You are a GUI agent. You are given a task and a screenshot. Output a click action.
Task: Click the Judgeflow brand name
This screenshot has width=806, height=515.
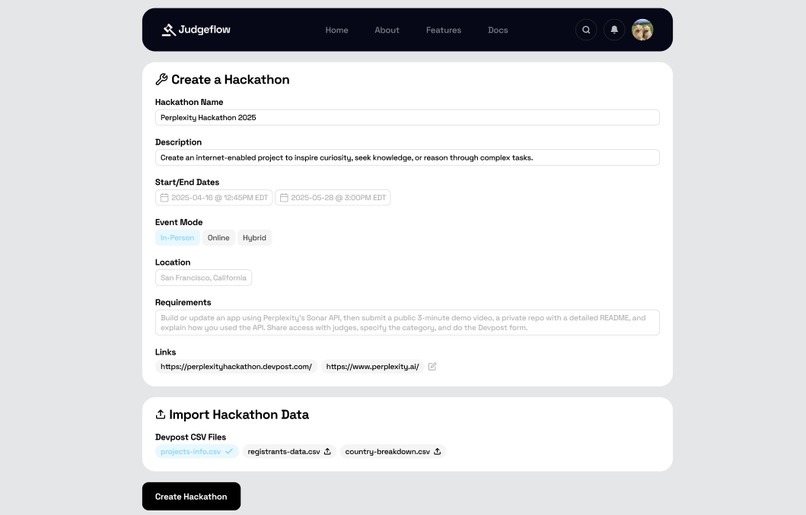[205, 29]
